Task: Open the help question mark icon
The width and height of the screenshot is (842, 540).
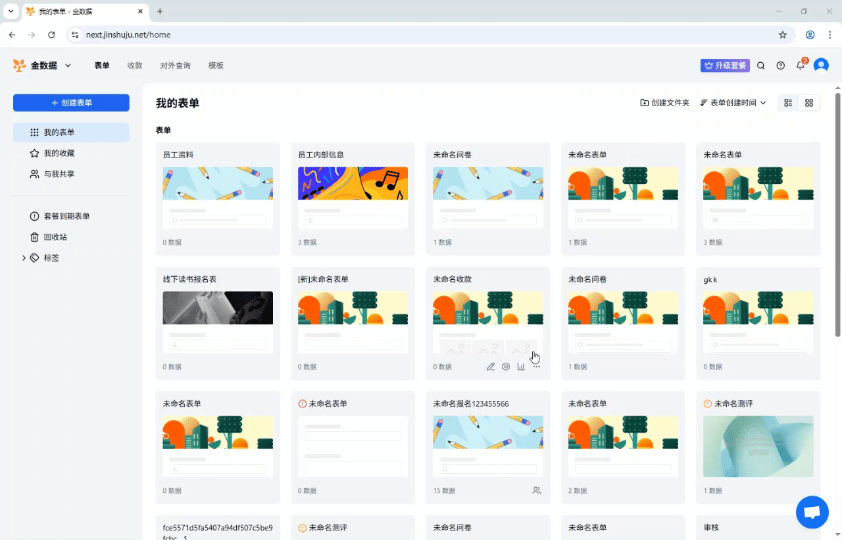Action: (781, 66)
